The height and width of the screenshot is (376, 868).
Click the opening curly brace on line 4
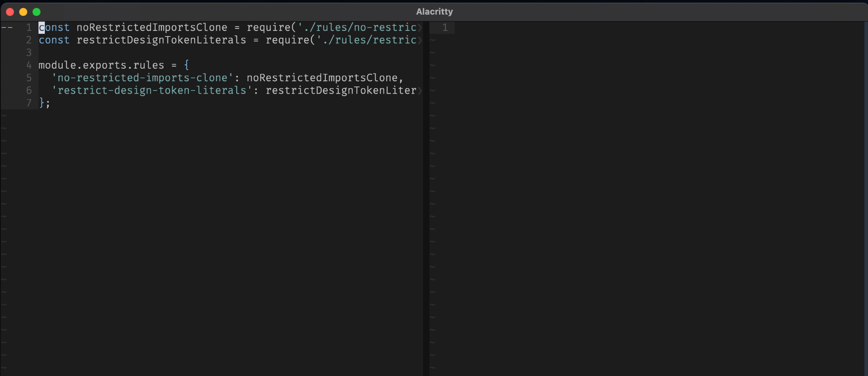tap(187, 65)
